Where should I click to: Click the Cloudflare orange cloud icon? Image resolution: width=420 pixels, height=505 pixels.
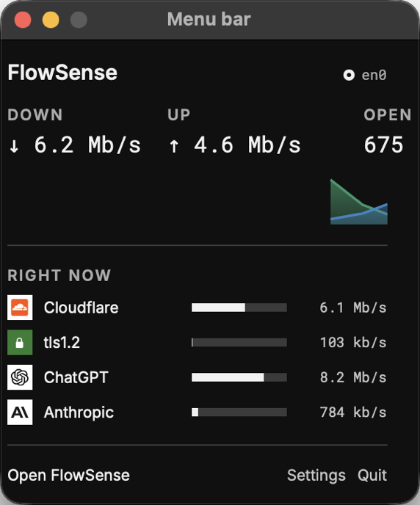(20, 308)
